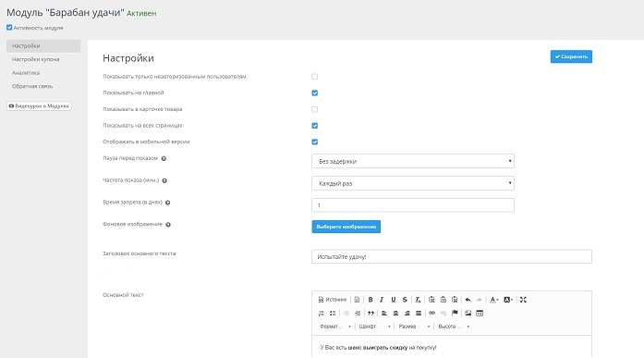This screenshot has width=644, height=358.
Task: Insert an image via the editor toolbar
Action: tap(468, 314)
